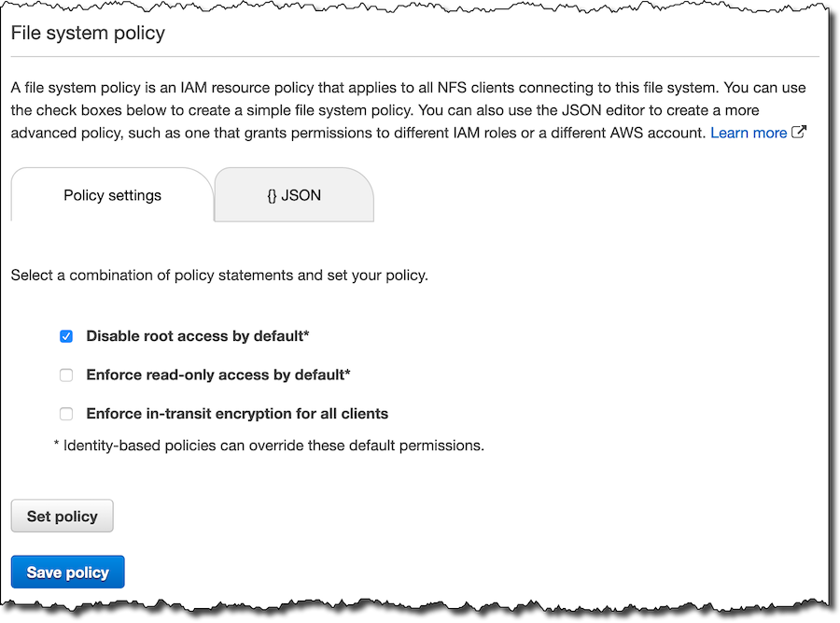Click the Identity-based policies footnote text

click(269, 446)
